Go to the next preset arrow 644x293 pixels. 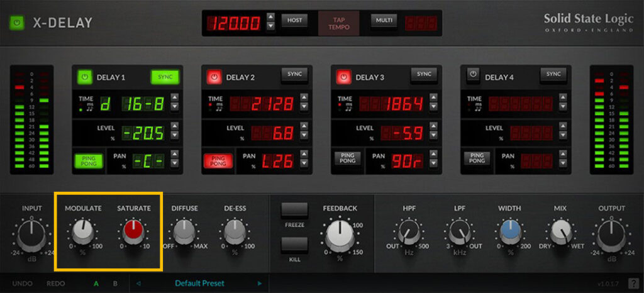coord(260,283)
